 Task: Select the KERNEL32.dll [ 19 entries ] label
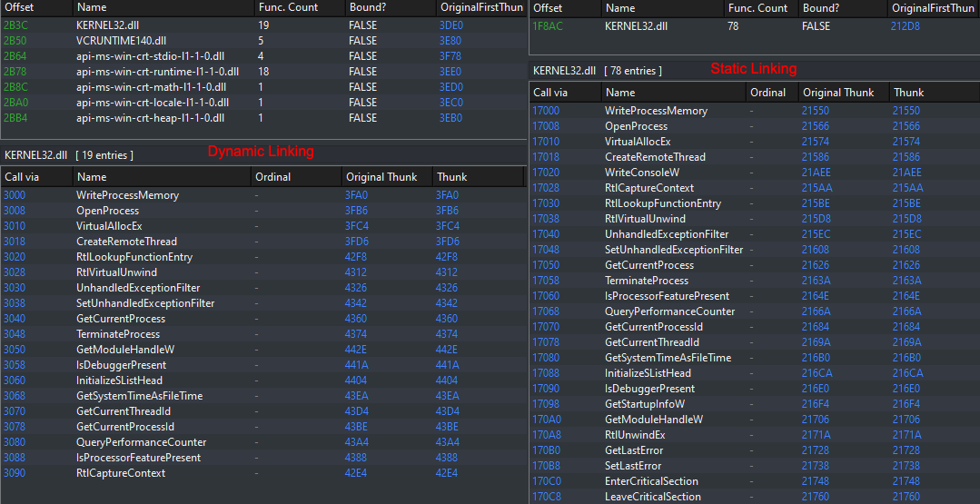(x=68, y=155)
